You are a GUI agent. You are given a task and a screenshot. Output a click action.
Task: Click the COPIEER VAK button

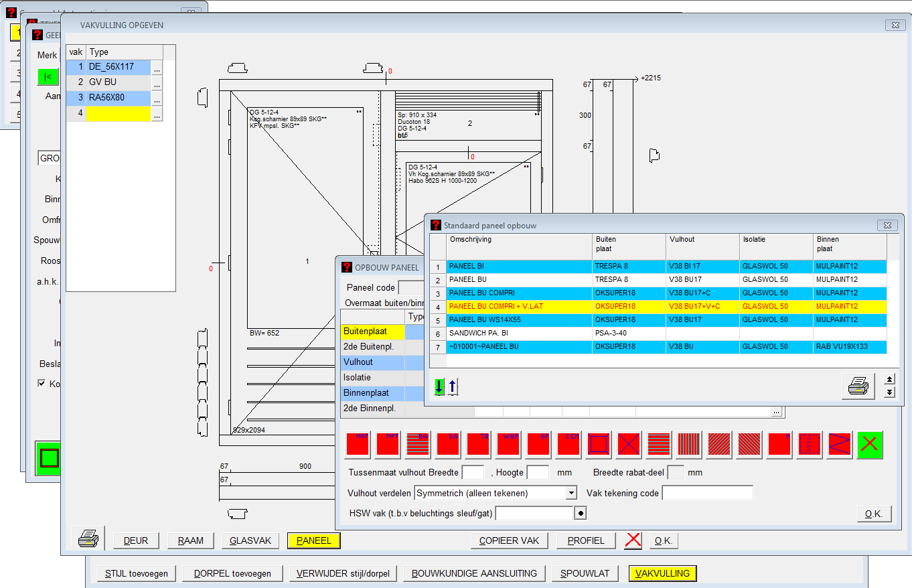[509, 540]
